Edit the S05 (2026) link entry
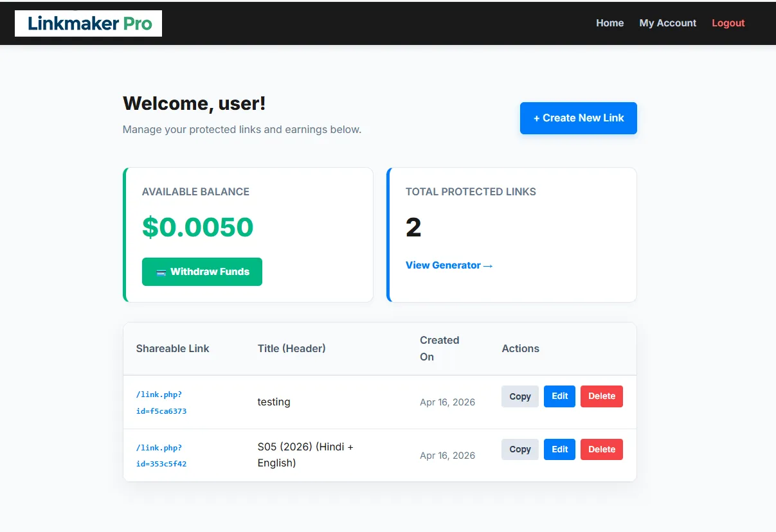This screenshot has height=532, width=776. [x=559, y=450]
